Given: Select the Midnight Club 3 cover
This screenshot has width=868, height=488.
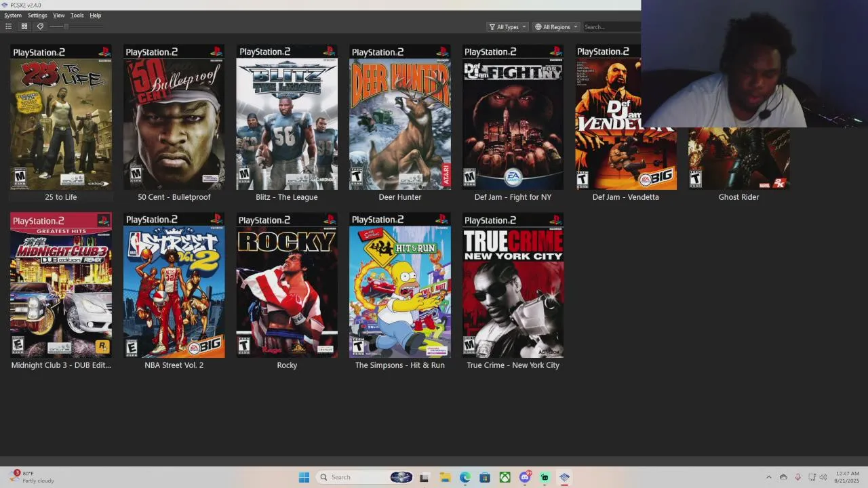Looking at the screenshot, I should coord(61,285).
